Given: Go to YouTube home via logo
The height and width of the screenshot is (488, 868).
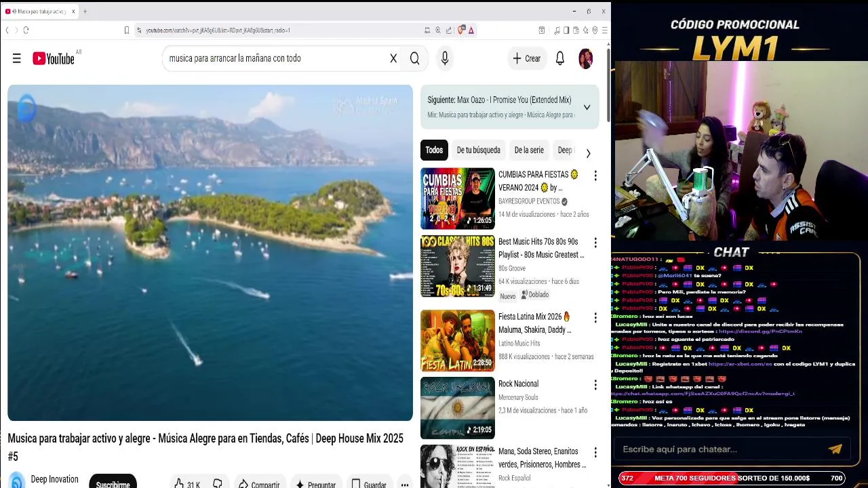Looking at the screenshot, I should (54, 58).
